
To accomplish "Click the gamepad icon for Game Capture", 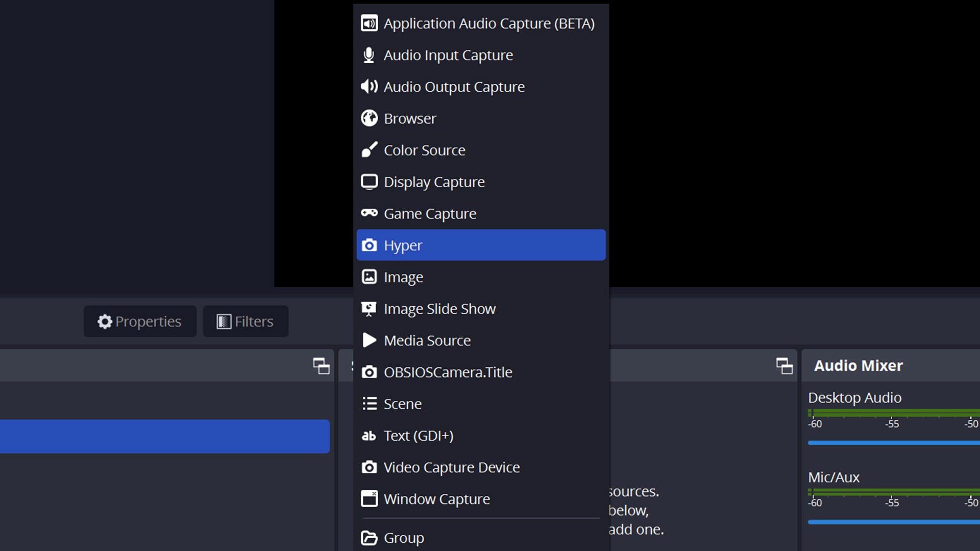I will point(369,213).
